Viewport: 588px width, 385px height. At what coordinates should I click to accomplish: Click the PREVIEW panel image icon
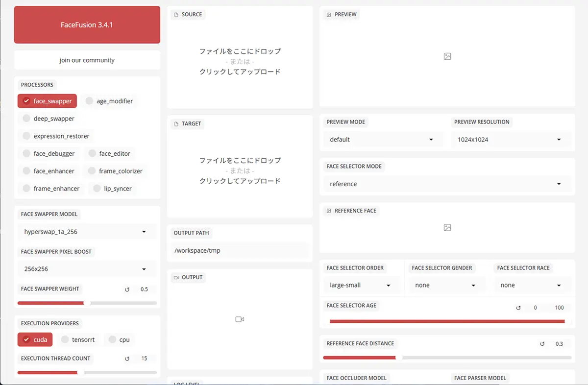pos(328,14)
